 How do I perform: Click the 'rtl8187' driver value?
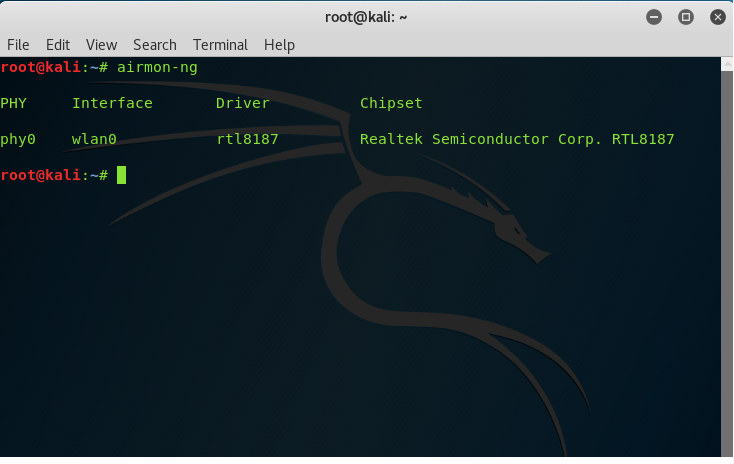(x=247, y=139)
